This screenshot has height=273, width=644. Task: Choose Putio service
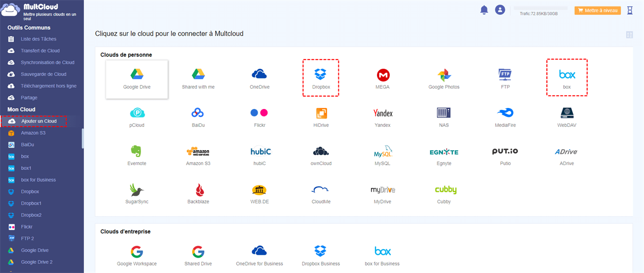point(505,156)
